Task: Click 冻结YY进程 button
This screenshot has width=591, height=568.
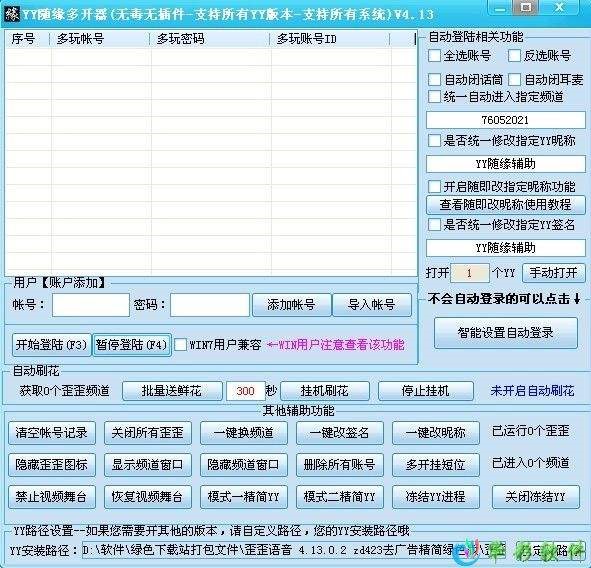Action: 436,497
